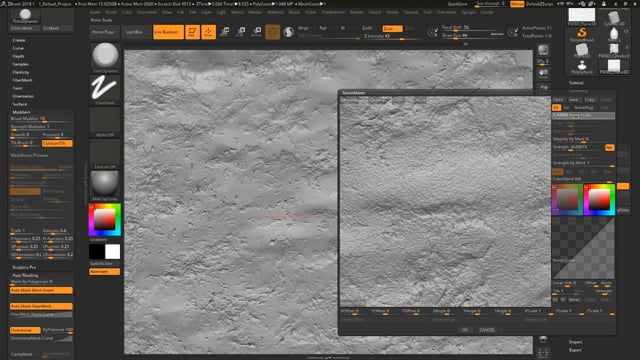Click the Export button in Tool palette

tap(575, 350)
